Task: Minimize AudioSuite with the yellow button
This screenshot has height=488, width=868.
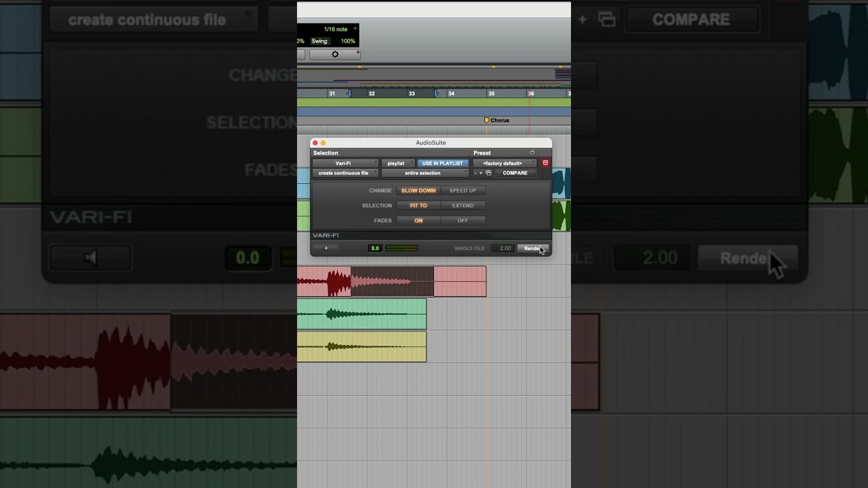Action: tap(323, 143)
